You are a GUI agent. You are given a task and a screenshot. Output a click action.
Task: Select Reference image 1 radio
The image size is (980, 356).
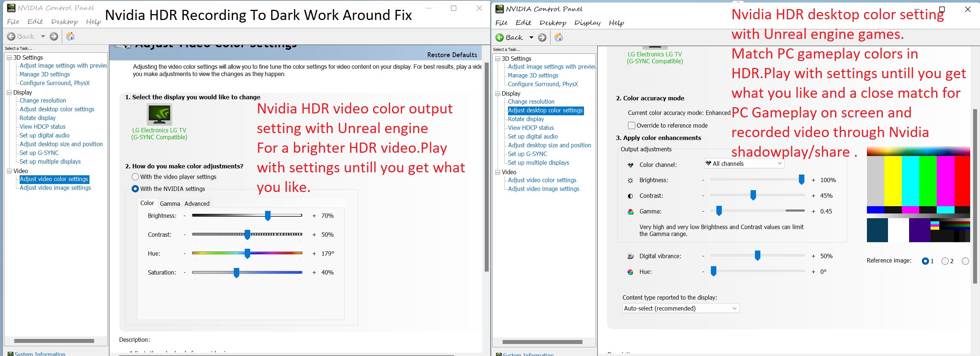click(x=925, y=261)
